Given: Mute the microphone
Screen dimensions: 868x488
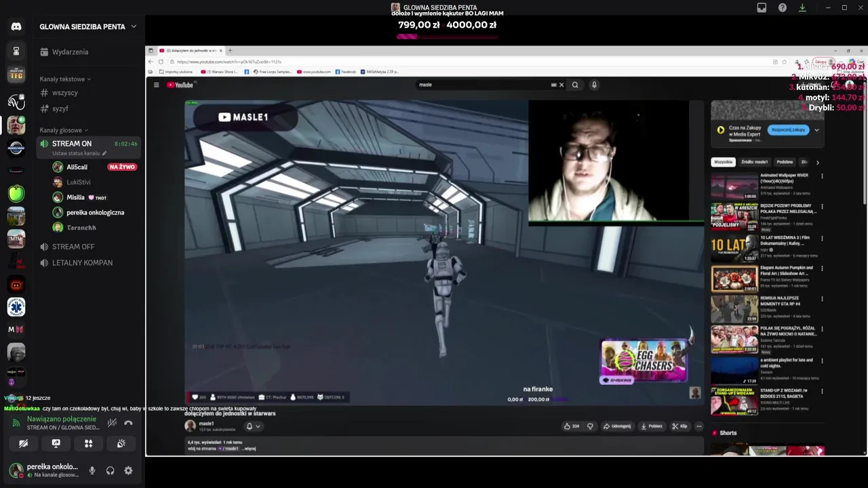Looking at the screenshot, I should click(x=92, y=470).
